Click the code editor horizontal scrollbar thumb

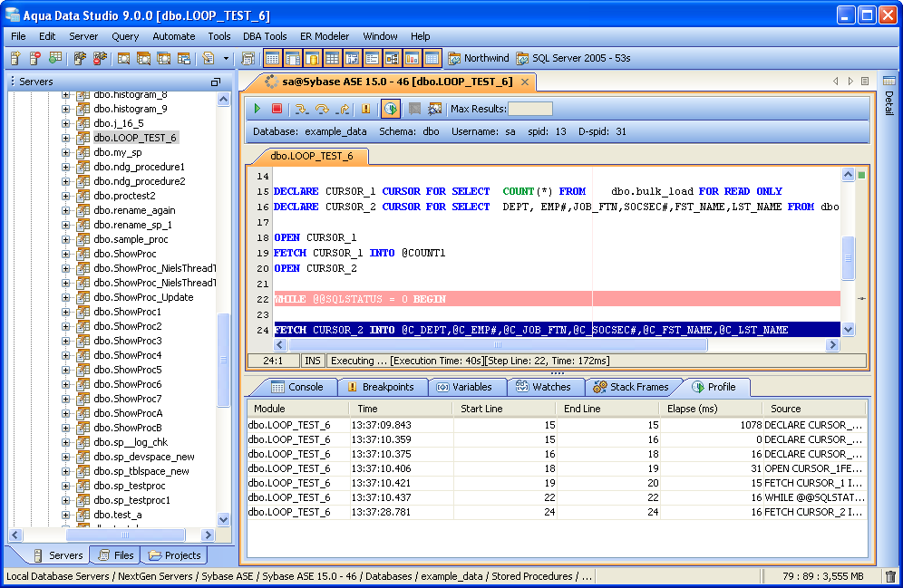point(498,345)
